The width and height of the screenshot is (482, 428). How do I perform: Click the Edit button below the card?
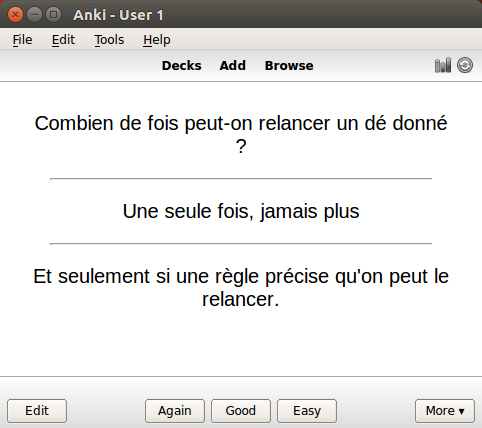37,411
